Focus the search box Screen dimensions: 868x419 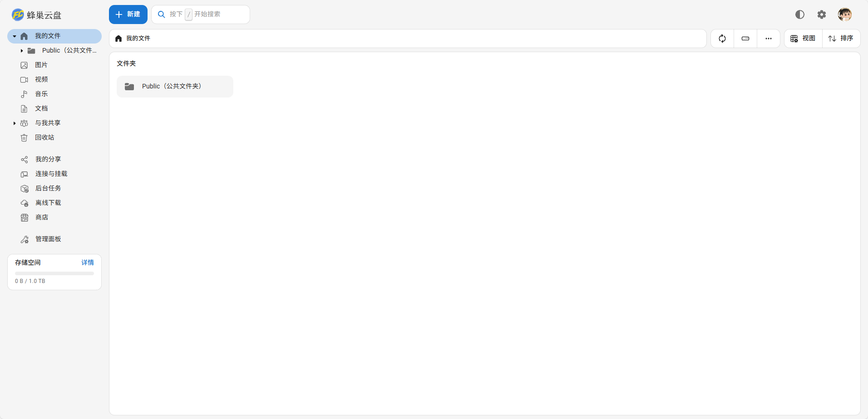(x=201, y=15)
